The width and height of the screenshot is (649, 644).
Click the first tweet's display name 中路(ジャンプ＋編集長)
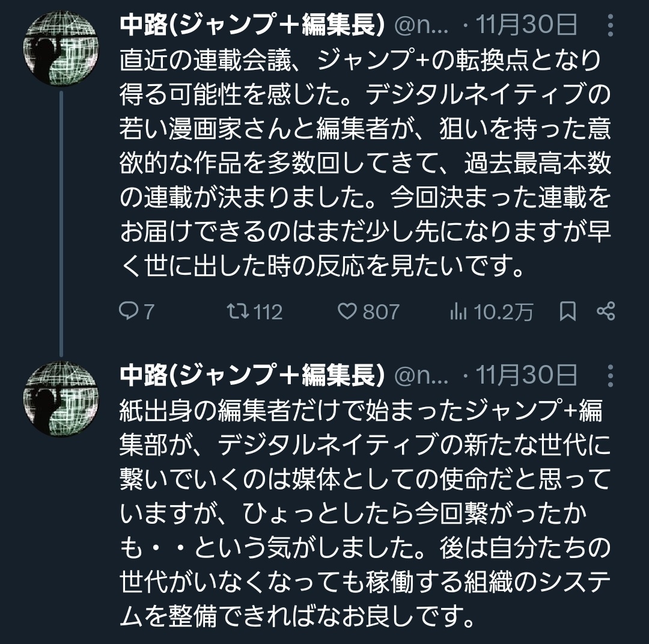tap(252, 25)
